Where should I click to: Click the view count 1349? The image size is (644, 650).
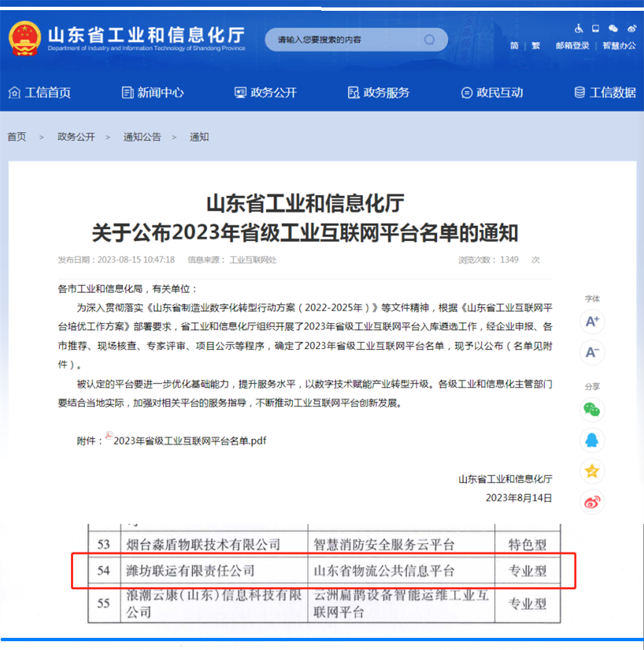coord(509,260)
